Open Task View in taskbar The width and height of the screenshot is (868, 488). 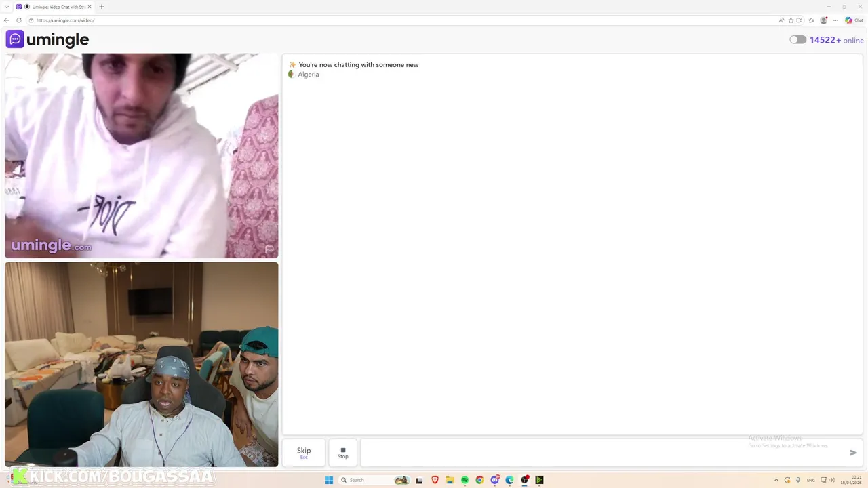419,480
